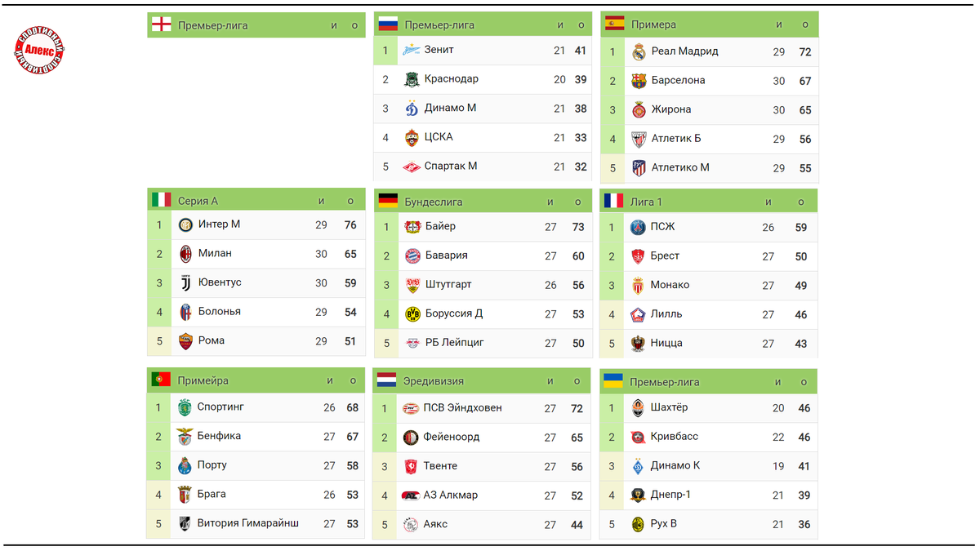
Task: Click the PSG club crest
Action: click(639, 227)
